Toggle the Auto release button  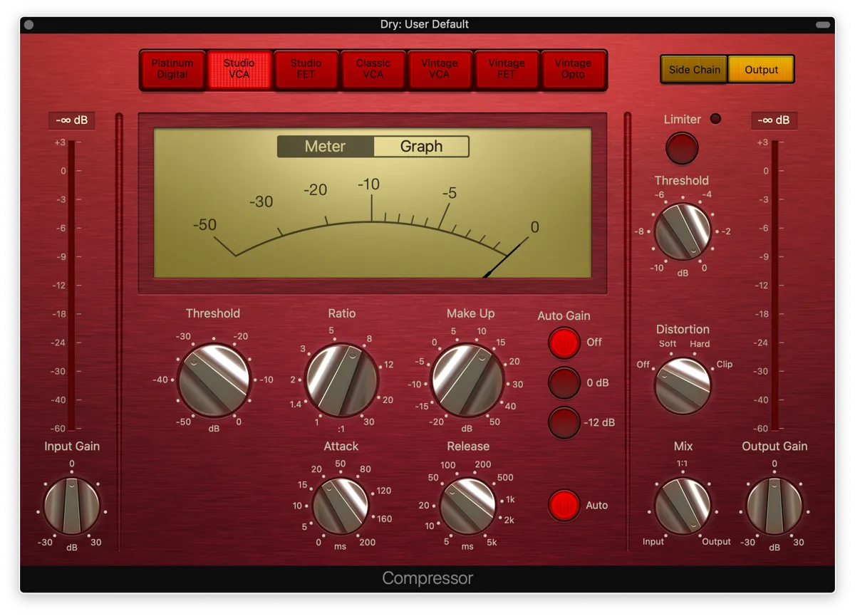(x=564, y=506)
